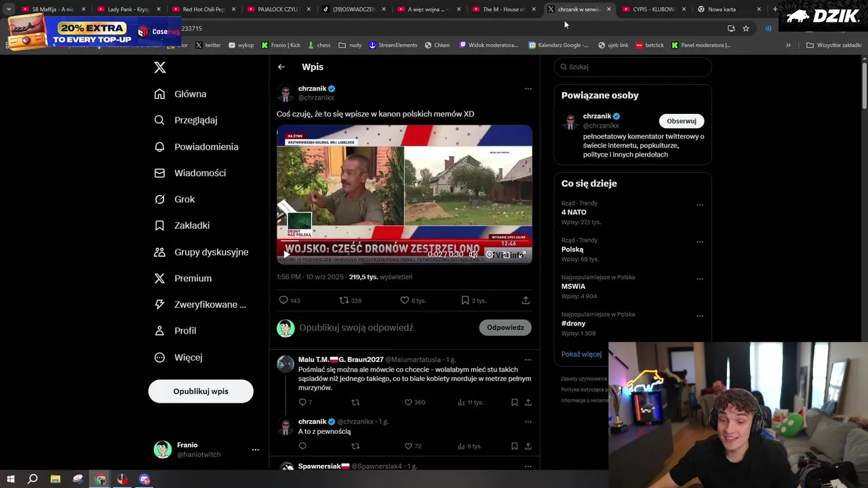
Task: Open options for #drony trend
Action: tap(700, 316)
